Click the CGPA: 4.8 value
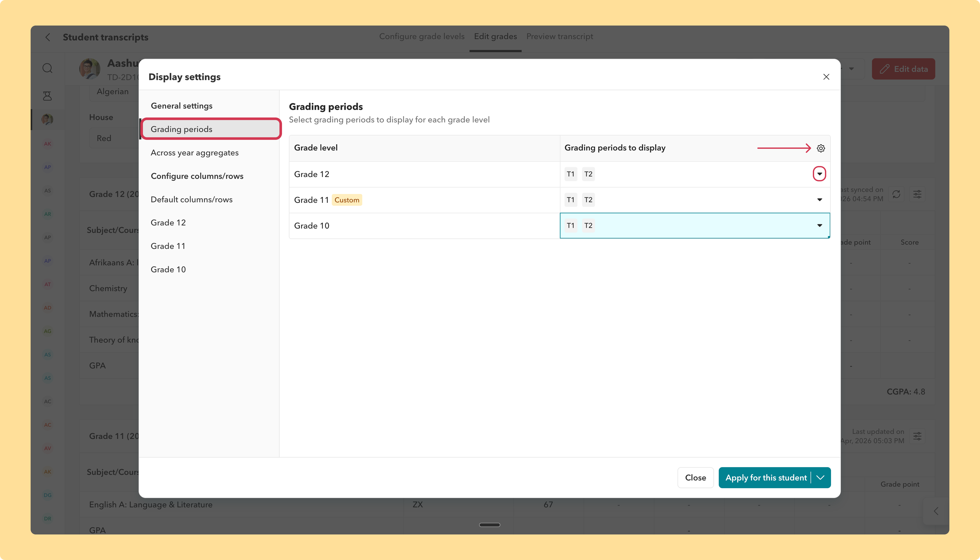This screenshot has width=980, height=560. click(906, 392)
